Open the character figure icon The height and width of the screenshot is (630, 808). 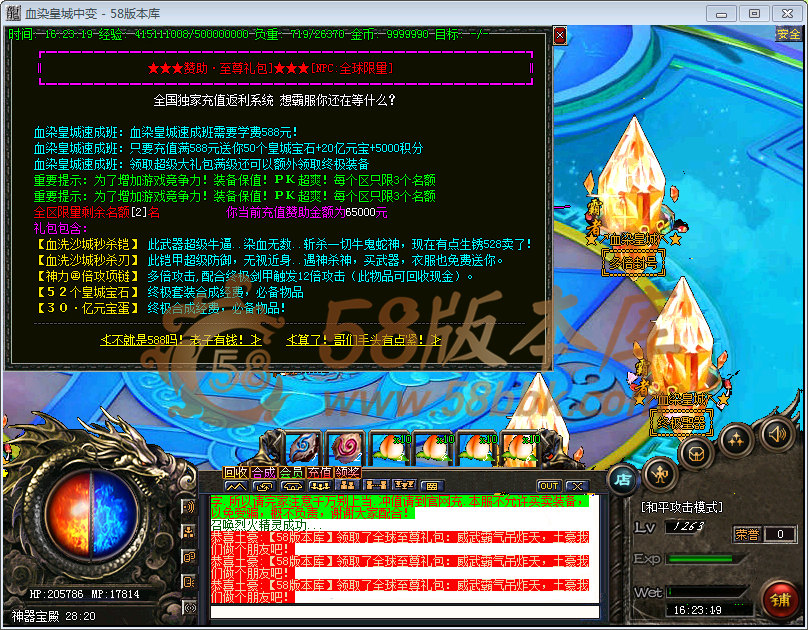point(661,474)
